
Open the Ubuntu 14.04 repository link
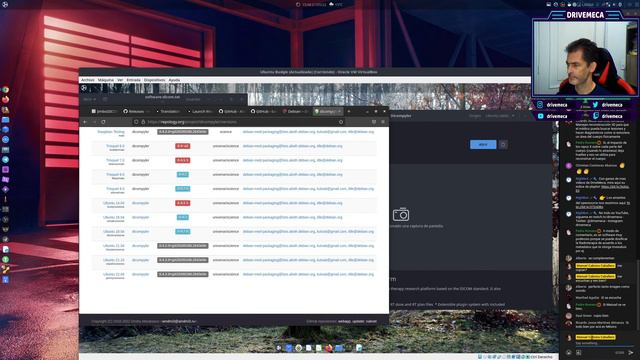[x=113, y=203]
